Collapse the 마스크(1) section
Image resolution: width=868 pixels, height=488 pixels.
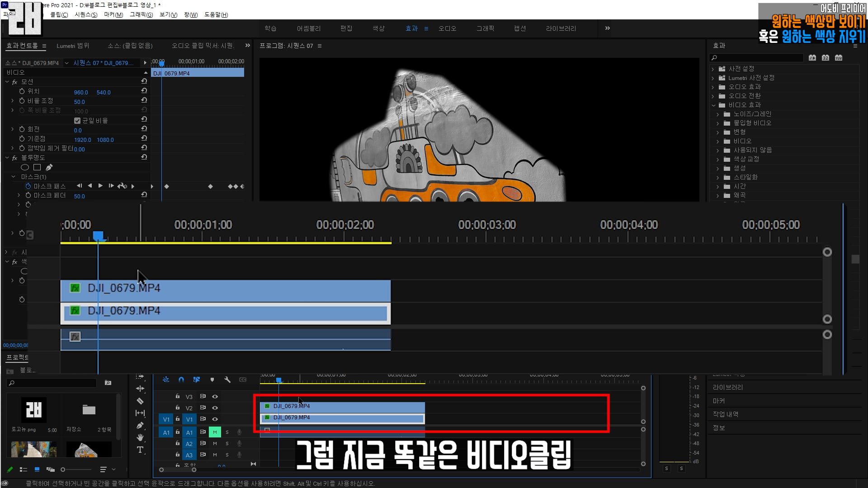point(14,177)
